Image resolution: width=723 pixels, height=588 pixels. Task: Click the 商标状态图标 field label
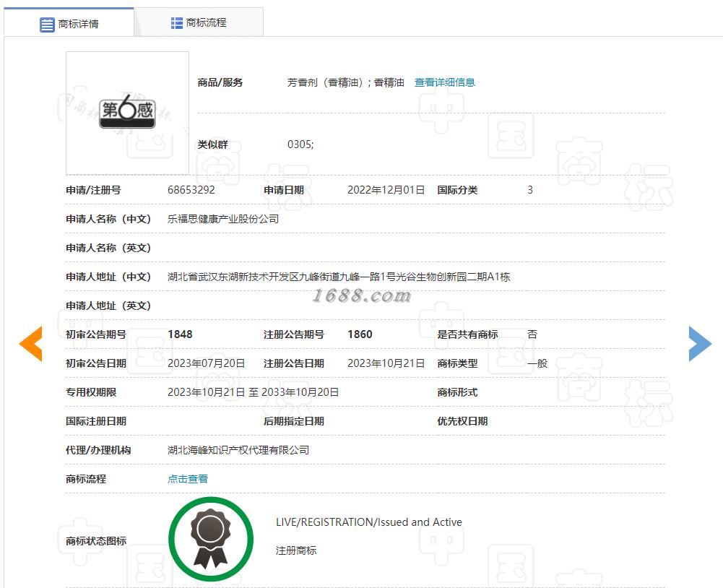(x=96, y=540)
